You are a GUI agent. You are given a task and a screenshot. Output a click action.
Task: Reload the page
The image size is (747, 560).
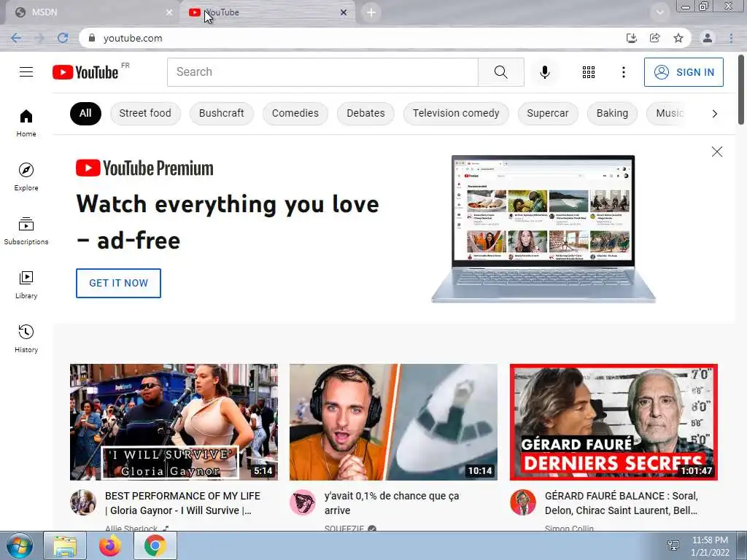point(63,38)
